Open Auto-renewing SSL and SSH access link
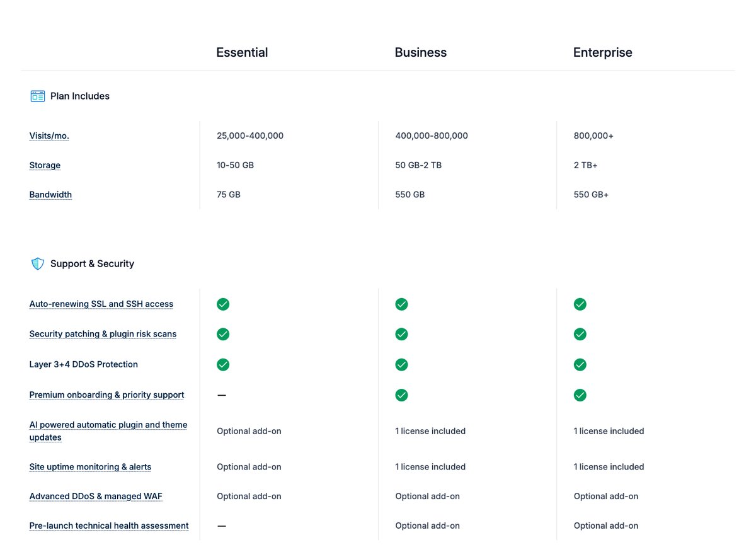 pos(101,304)
